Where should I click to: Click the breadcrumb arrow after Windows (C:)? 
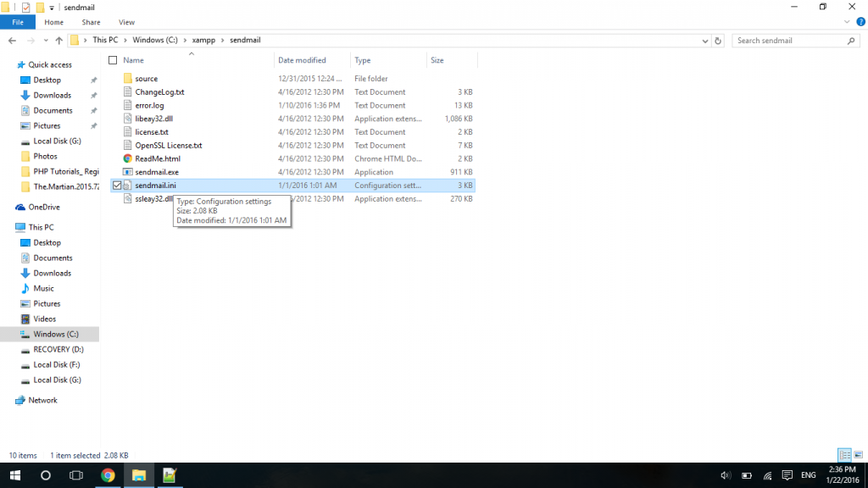[185, 41]
